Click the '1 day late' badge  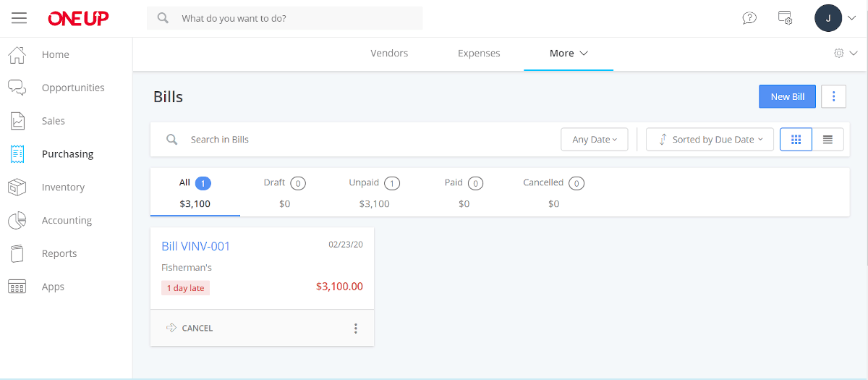click(x=186, y=288)
